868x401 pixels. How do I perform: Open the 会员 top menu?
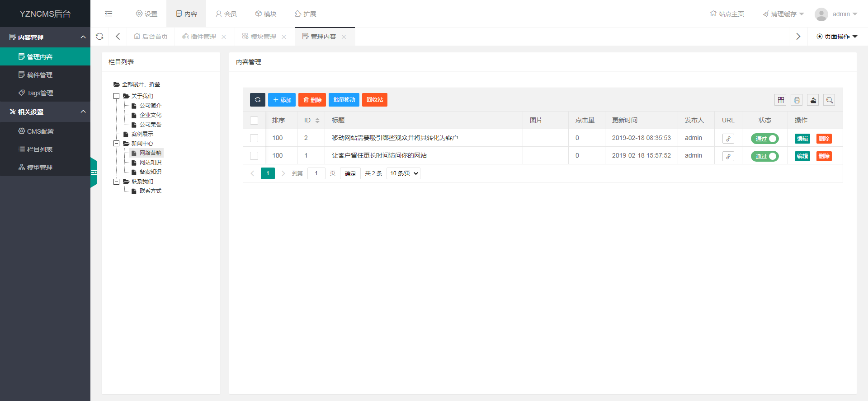[226, 14]
